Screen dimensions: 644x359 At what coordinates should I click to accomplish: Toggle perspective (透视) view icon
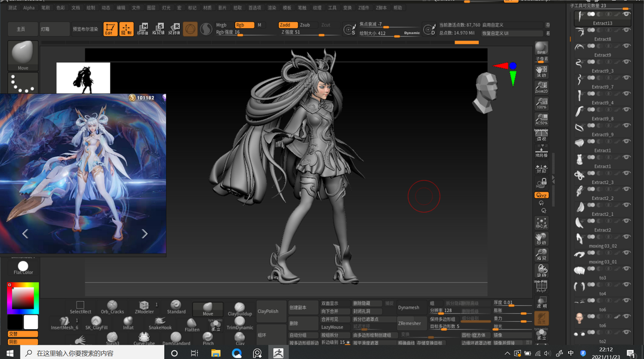542,135
